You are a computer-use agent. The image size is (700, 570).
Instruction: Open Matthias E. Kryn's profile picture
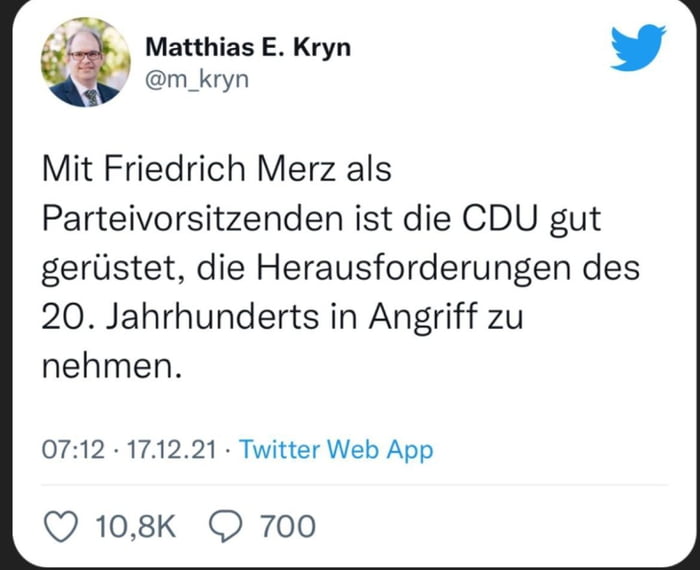(x=86, y=63)
